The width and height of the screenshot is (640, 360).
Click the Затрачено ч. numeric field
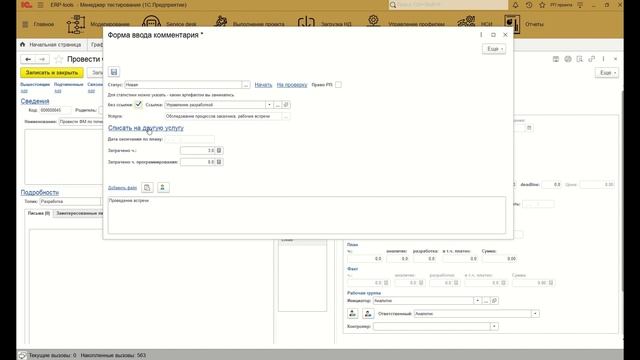click(198, 151)
